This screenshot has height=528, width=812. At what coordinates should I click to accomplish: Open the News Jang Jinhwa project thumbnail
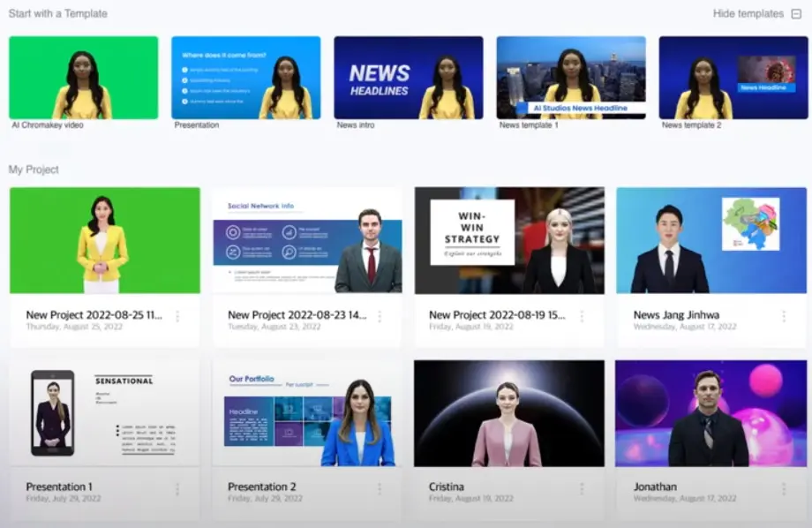[x=711, y=240]
